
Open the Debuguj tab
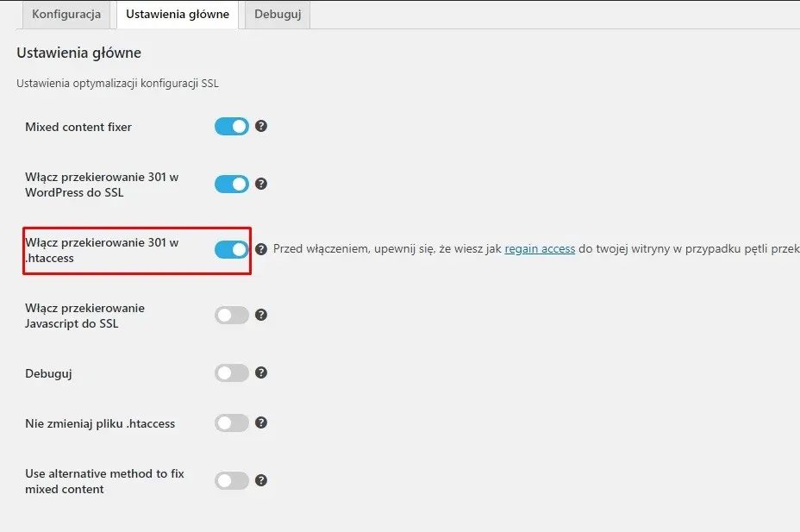click(x=278, y=15)
